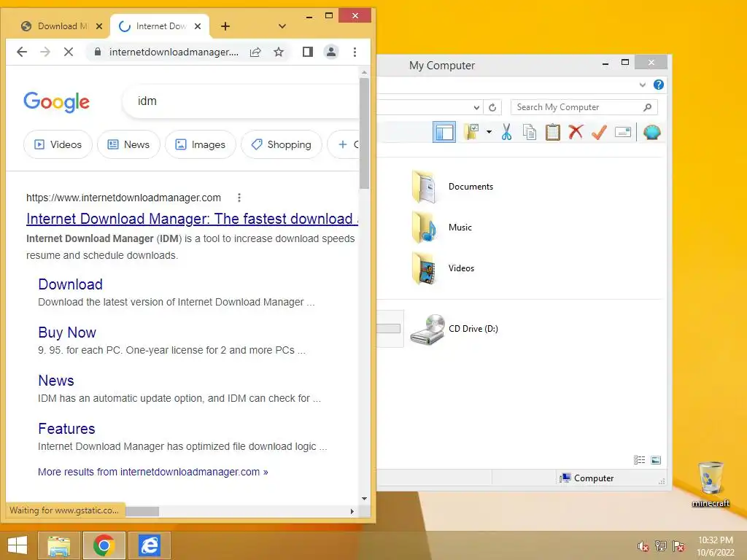Select CD Drive (D:)
747x560 pixels.
pyautogui.click(x=454, y=329)
